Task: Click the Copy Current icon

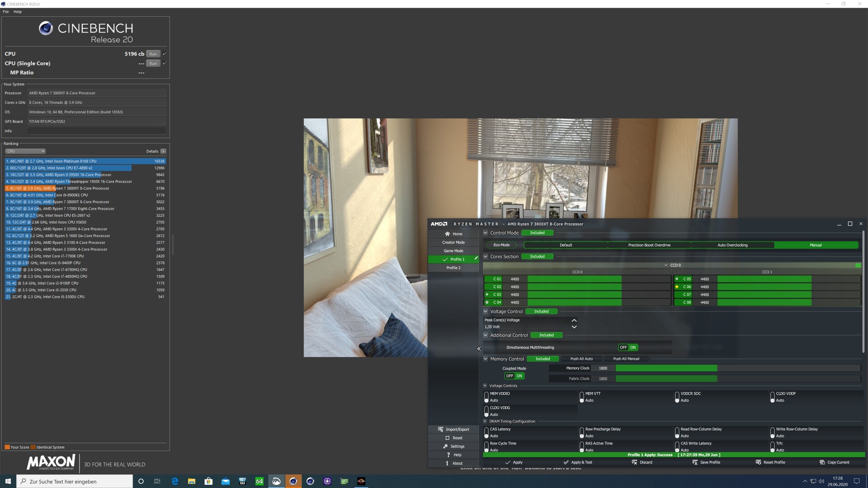Action: [x=822, y=462]
